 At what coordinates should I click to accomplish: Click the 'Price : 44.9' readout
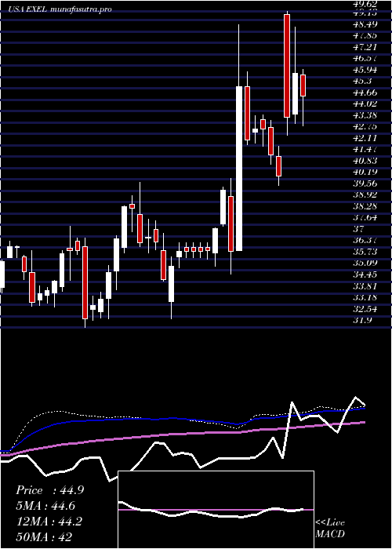tap(49, 490)
